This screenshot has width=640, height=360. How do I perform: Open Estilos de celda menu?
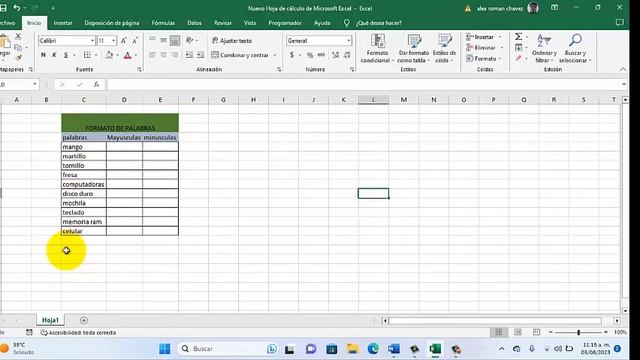click(x=444, y=49)
